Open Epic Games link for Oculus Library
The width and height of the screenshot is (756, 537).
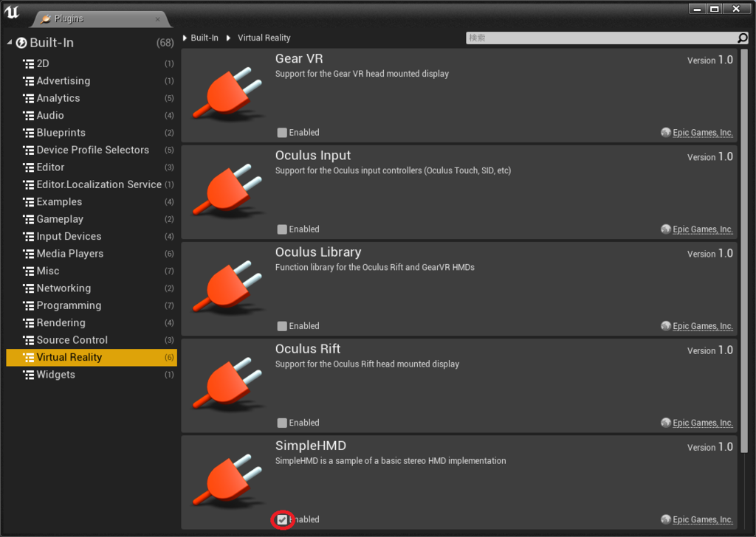703,326
